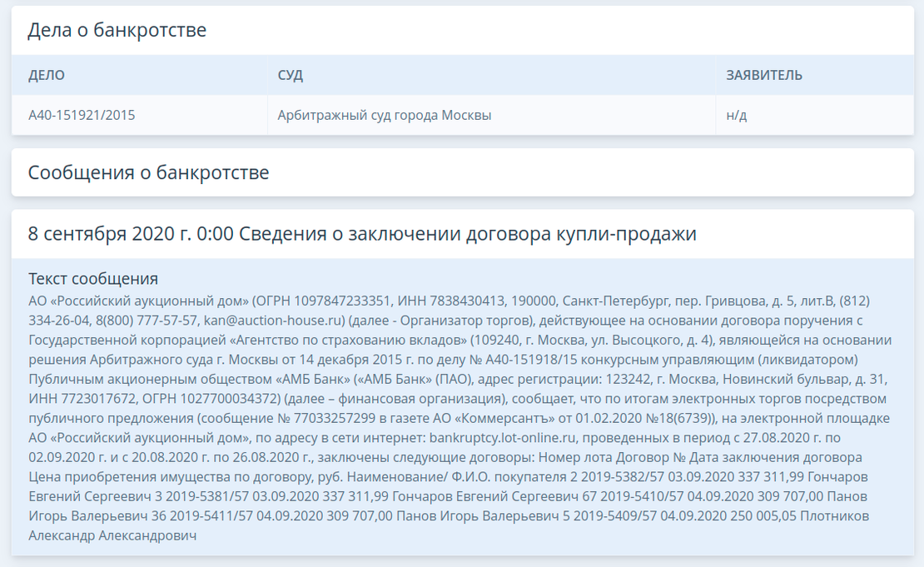Click the «ЗАЯВИТЕЛЬ» column header
The image size is (924, 567).
(x=764, y=76)
